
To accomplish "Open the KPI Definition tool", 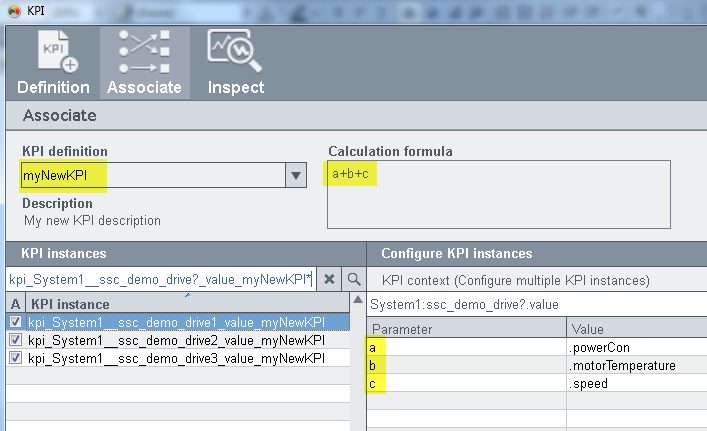I will coord(53,62).
